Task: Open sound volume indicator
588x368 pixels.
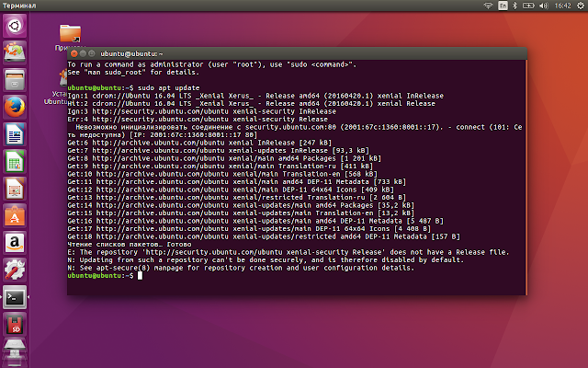Action: click(x=543, y=6)
